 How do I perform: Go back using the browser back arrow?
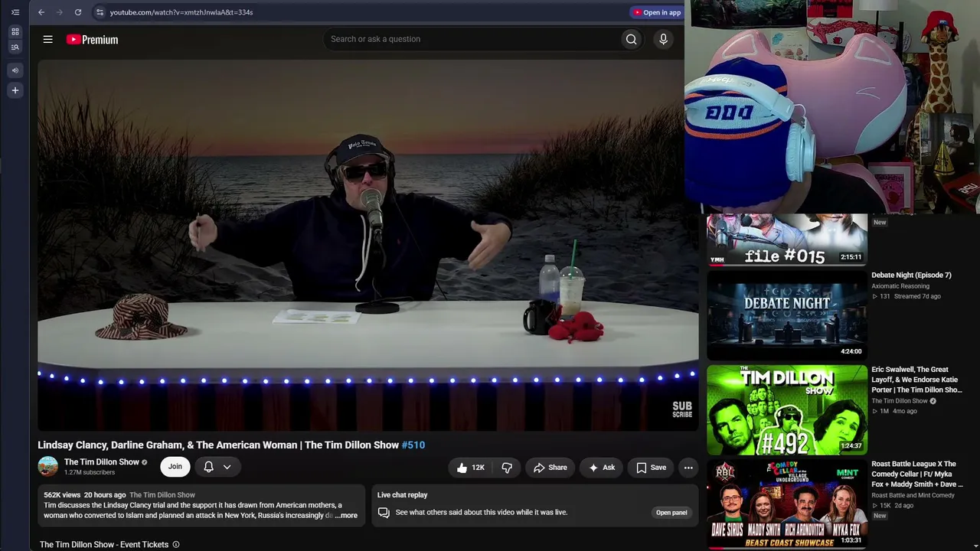click(x=41, y=12)
